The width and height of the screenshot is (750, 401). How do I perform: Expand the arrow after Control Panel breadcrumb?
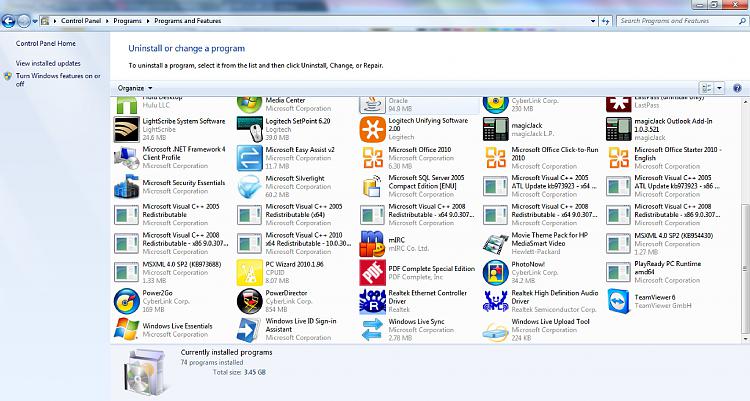tap(108, 21)
